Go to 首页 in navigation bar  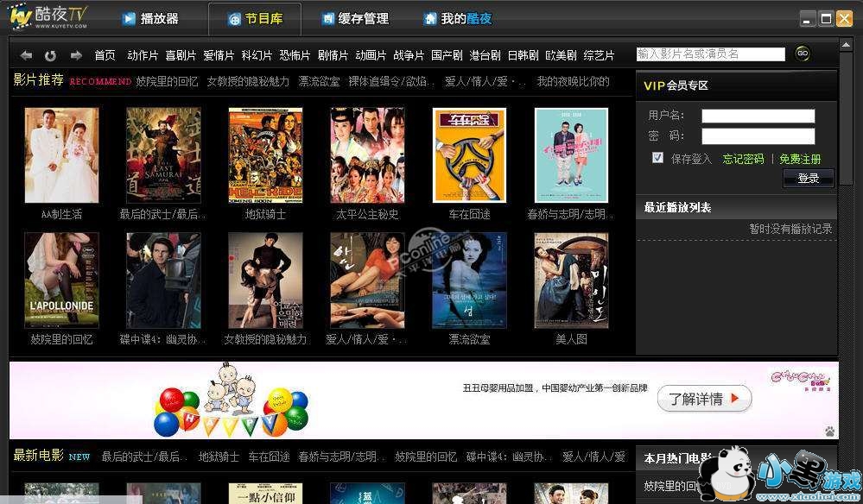click(x=105, y=55)
